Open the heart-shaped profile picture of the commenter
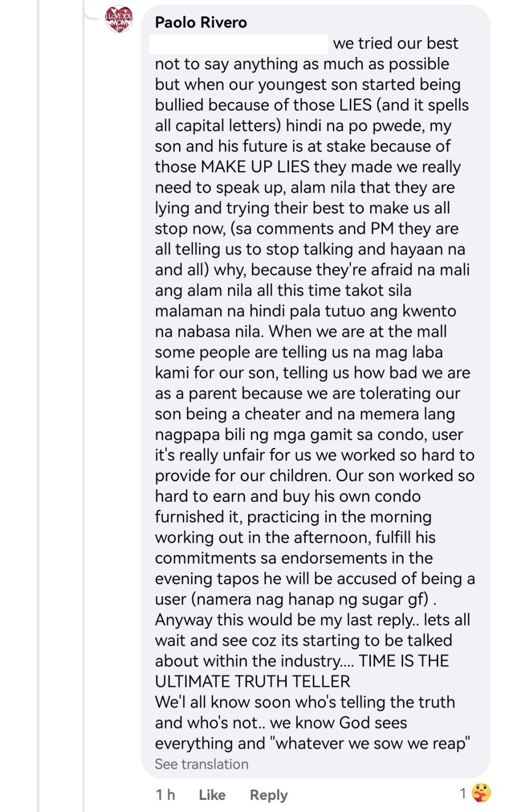The width and height of the screenshot is (505, 812). pos(118,20)
